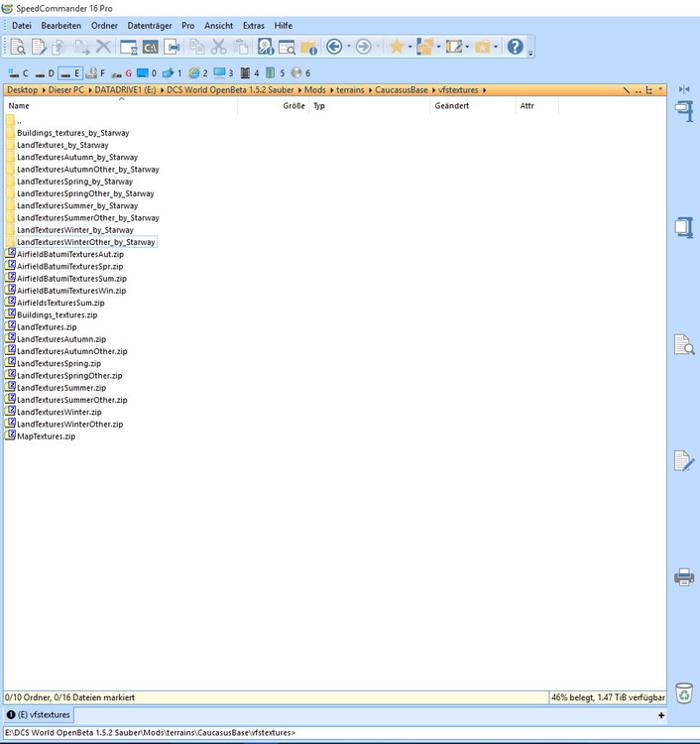
Task: Open the Datenträger menu
Action: click(x=150, y=26)
